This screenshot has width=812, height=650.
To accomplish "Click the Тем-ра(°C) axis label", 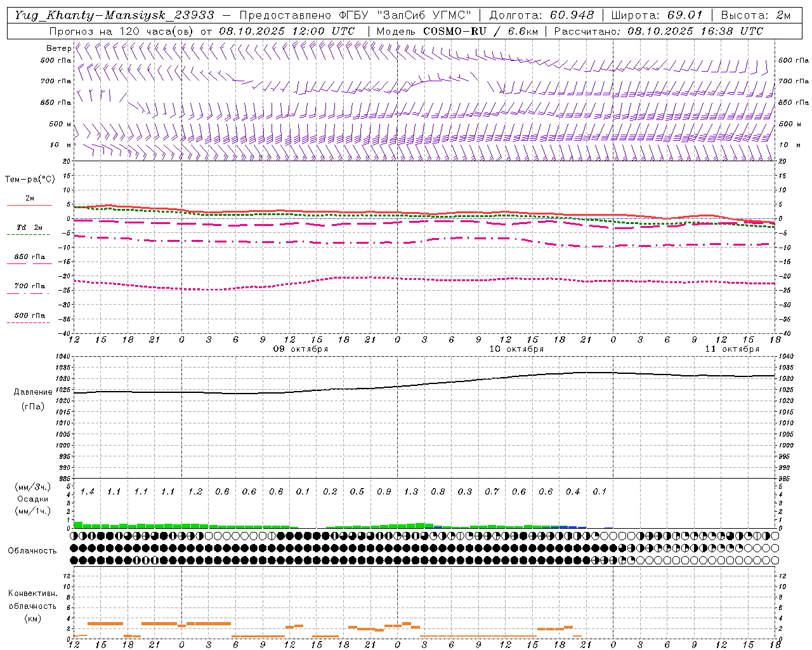I will pyautogui.click(x=30, y=180).
